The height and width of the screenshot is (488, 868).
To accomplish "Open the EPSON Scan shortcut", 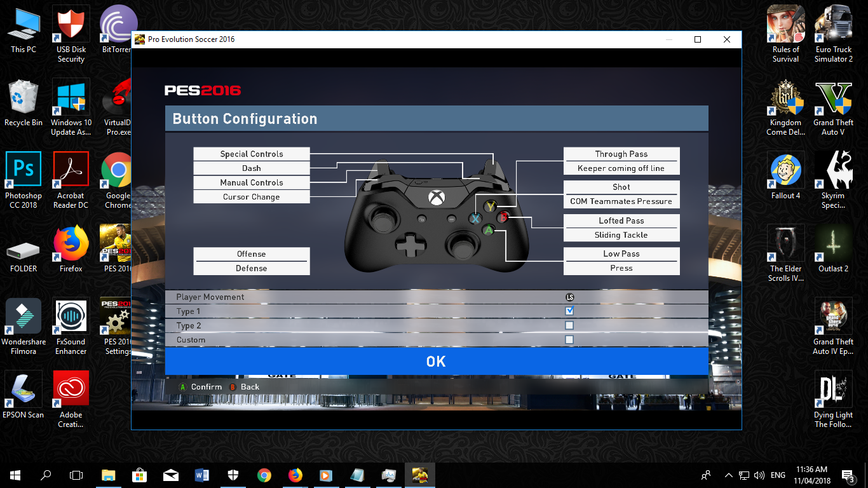I will click(24, 395).
